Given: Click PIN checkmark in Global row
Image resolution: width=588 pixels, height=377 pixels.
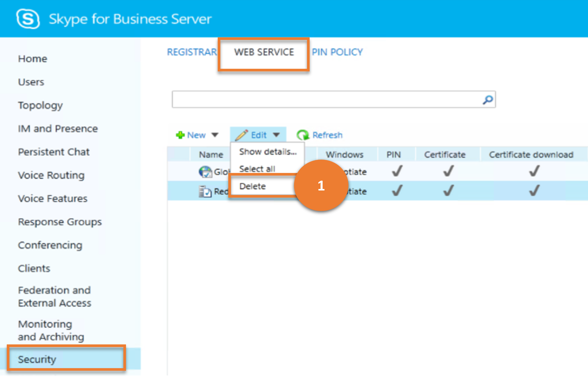Looking at the screenshot, I should click(x=397, y=171).
